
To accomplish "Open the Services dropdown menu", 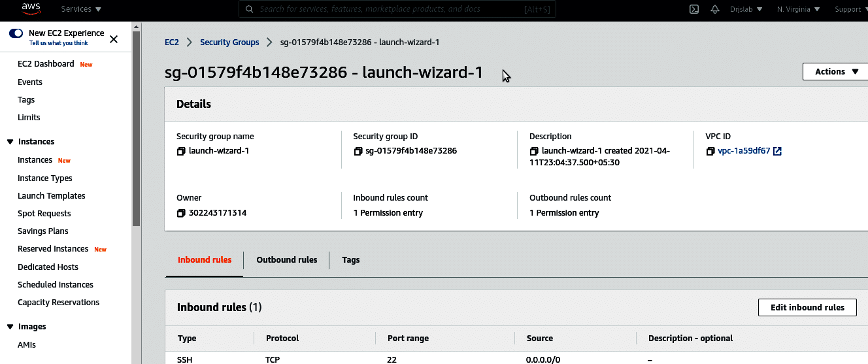I will (x=81, y=9).
